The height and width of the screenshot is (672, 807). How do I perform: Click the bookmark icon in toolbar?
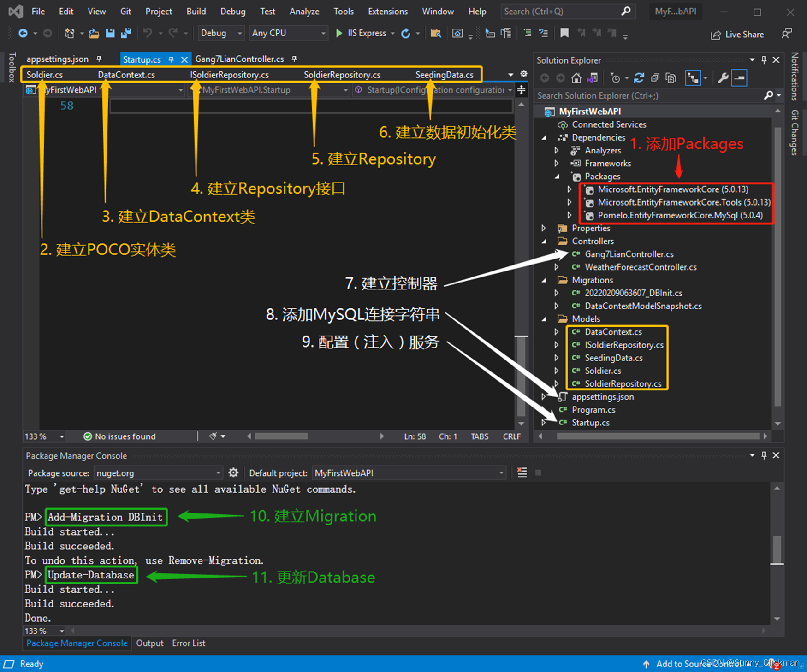pos(564,33)
